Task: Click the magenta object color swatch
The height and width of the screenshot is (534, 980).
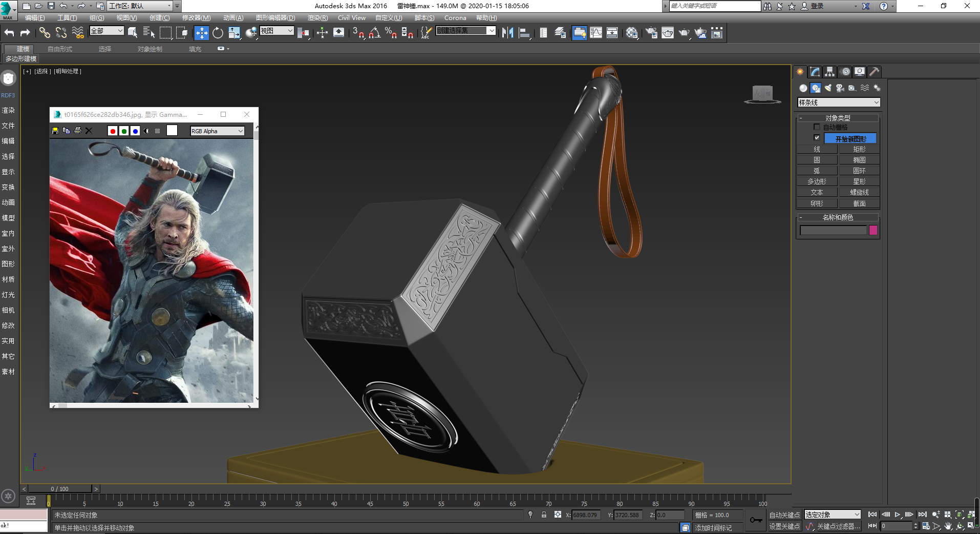Action: (x=874, y=230)
